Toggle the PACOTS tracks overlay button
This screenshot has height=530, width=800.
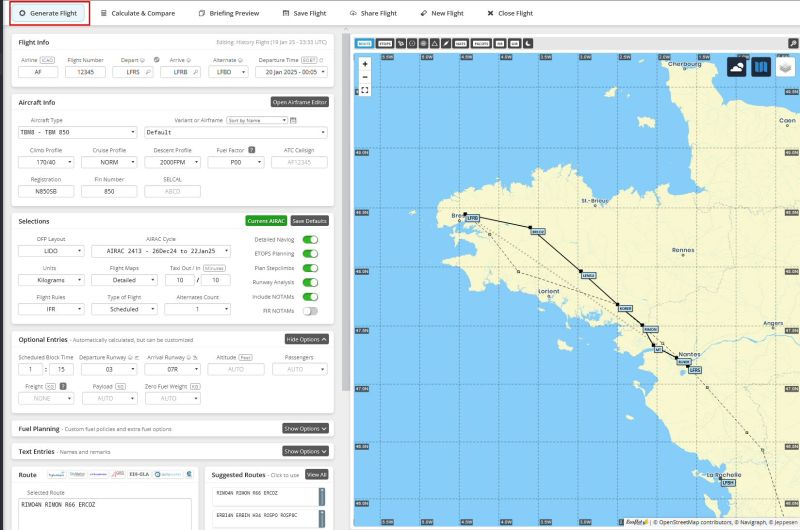481,43
